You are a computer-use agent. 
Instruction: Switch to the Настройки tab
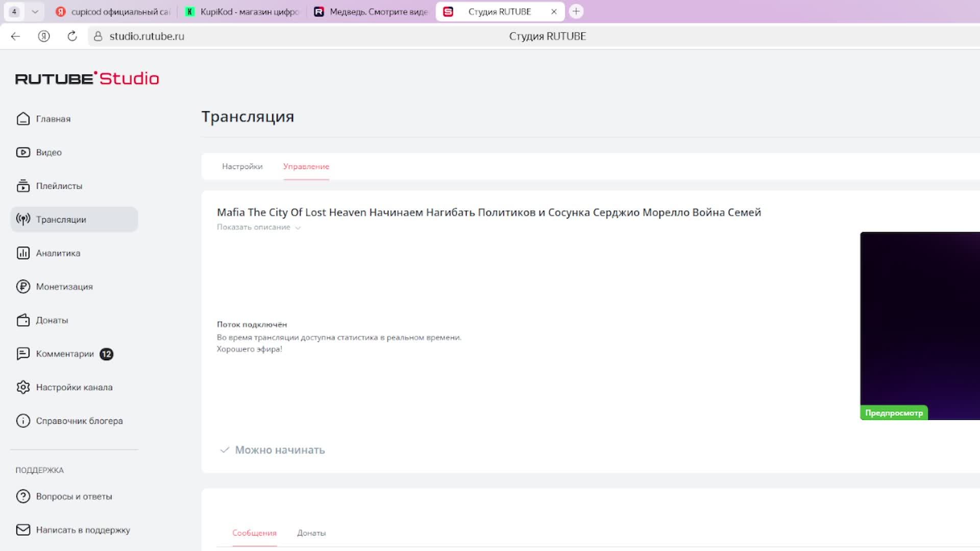242,167
